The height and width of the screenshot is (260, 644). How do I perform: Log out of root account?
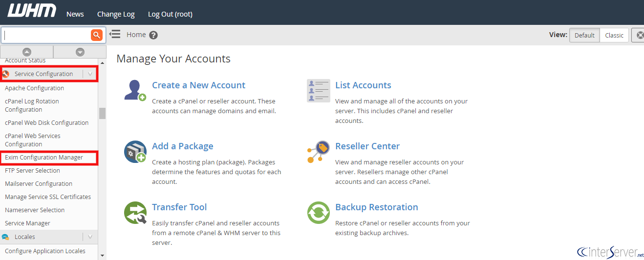coord(170,14)
